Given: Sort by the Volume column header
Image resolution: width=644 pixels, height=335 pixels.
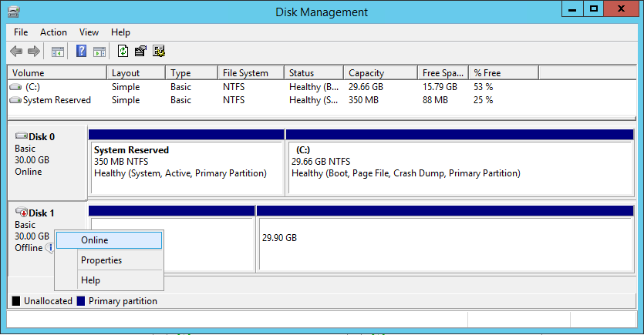Looking at the screenshot, I should pos(57,73).
